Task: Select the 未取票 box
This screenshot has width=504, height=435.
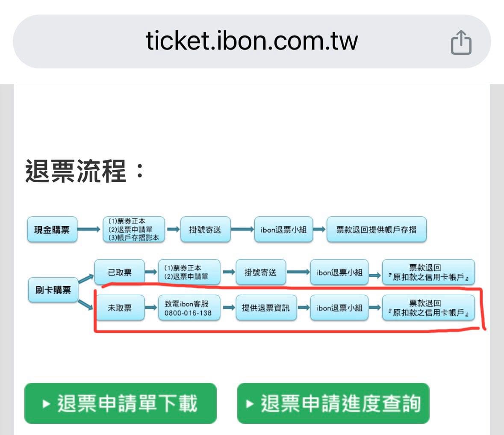Action: 120,308
